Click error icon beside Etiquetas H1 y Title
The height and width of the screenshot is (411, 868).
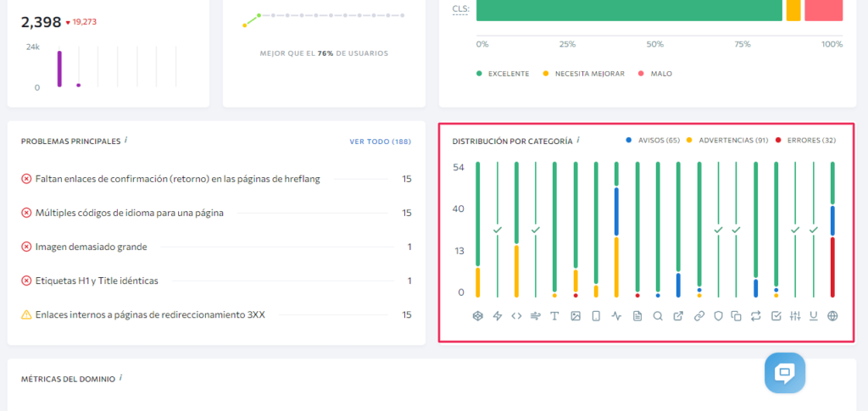26,281
